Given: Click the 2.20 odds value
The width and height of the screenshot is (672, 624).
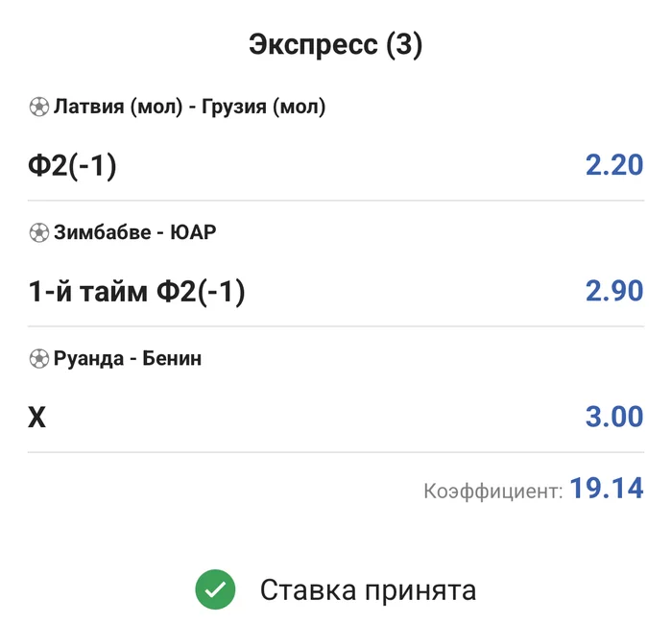Looking at the screenshot, I should tap(613, 166).
